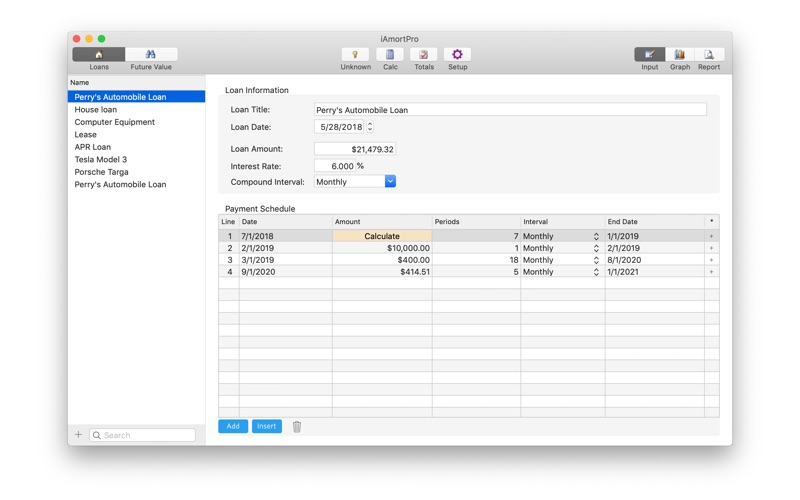Open the Calc calculator tool
The width and height of the screenshot is (800, 500).
[x=390, y=54]
